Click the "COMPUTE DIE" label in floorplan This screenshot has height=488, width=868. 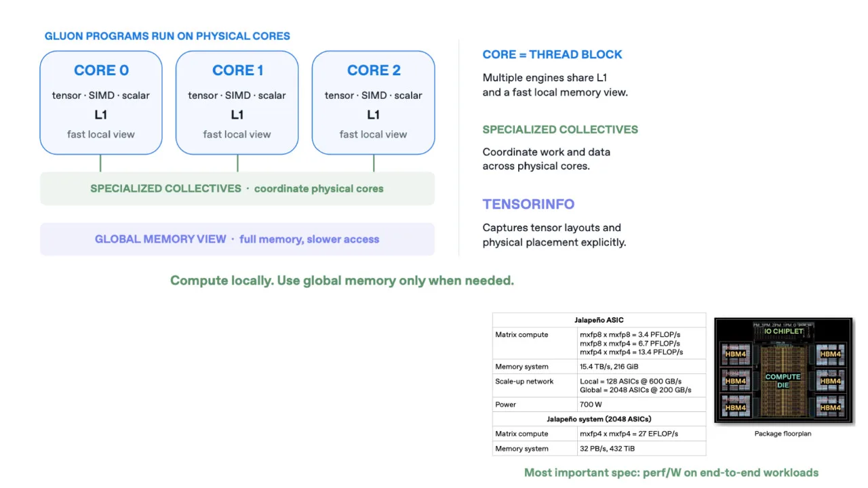783,381
